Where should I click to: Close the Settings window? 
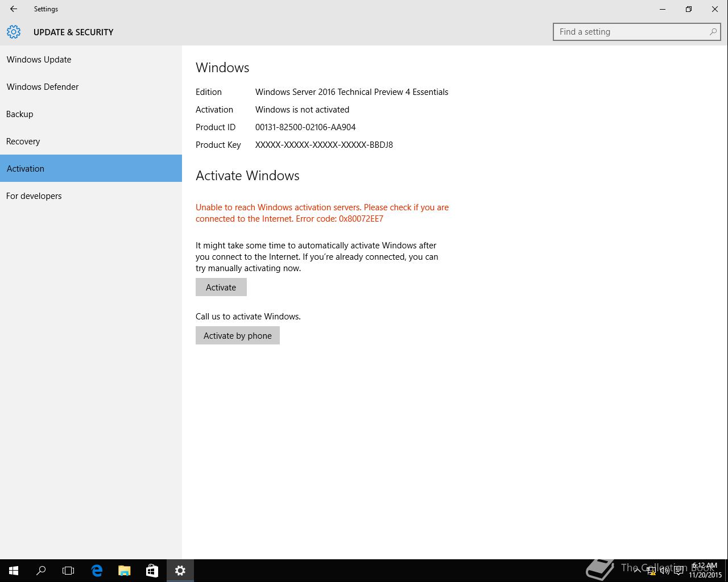715,9
